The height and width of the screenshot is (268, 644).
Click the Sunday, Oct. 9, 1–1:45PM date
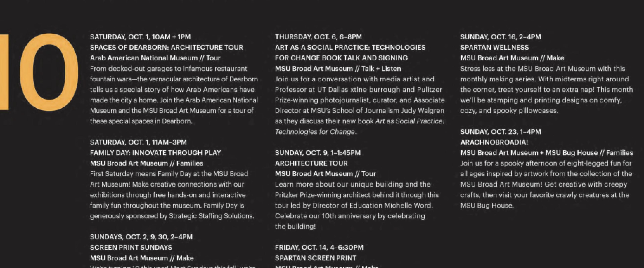coord(318,153)
